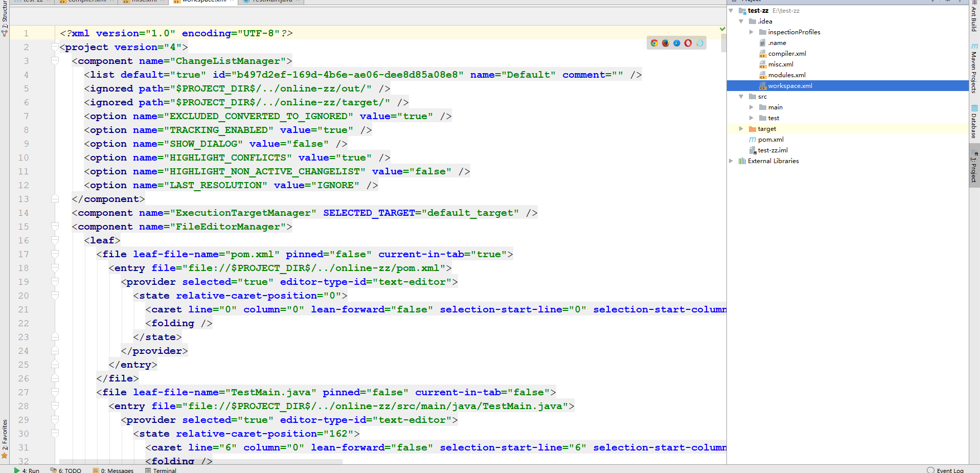Expand the External Libraries node
980x473 pixels.
(x=731, y=161)
